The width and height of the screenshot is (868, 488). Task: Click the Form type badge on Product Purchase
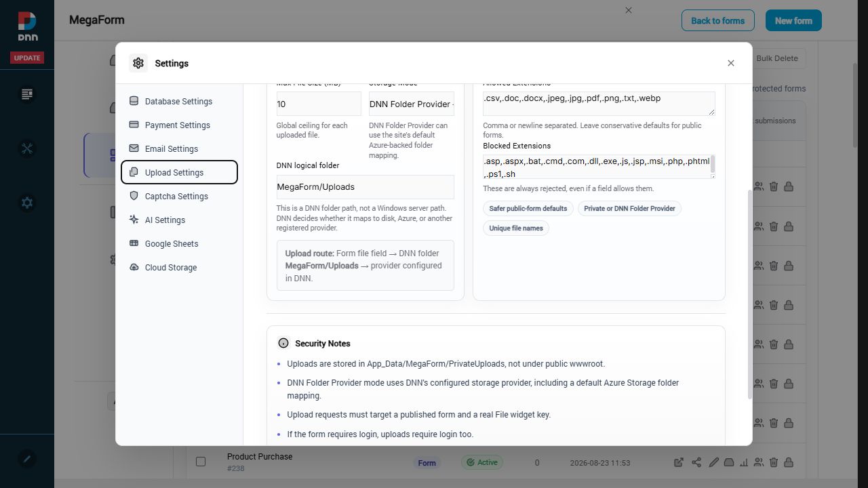pos(427,463)
